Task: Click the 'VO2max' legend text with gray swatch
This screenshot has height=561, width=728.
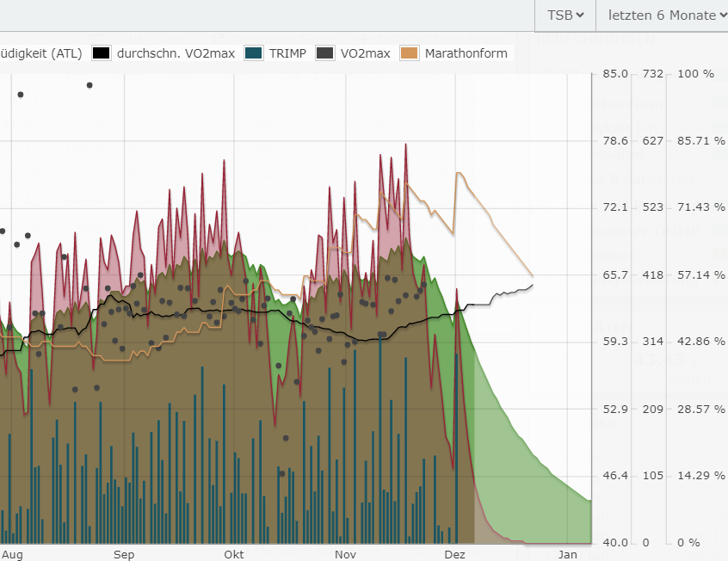Action: [365, 53]
